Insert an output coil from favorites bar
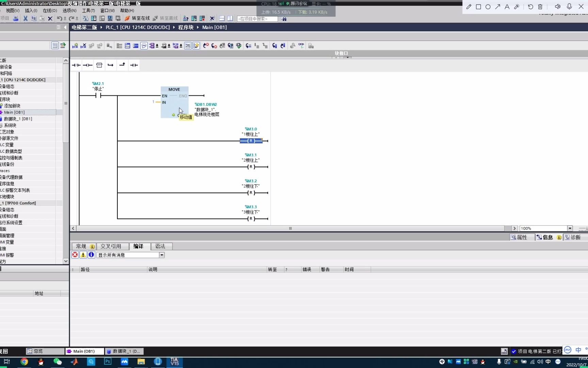The height and width of the screenshot is (368, 588). [88, 65]
